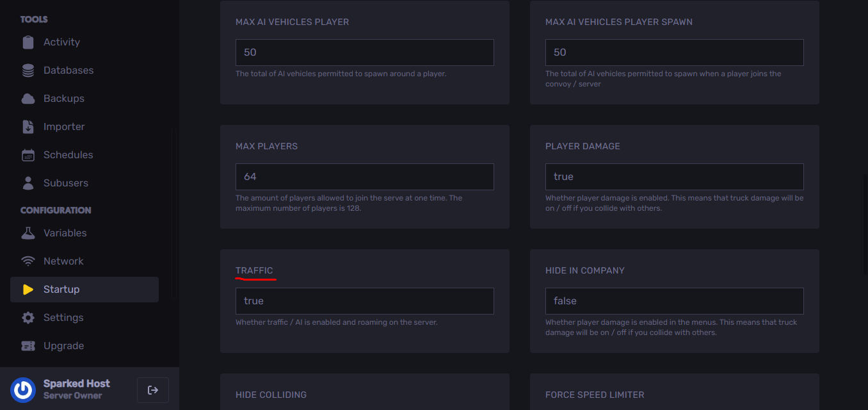Viewport: 868px width, 410px height.
Task: Click the Subusers person icon
Action: [28, 183]
